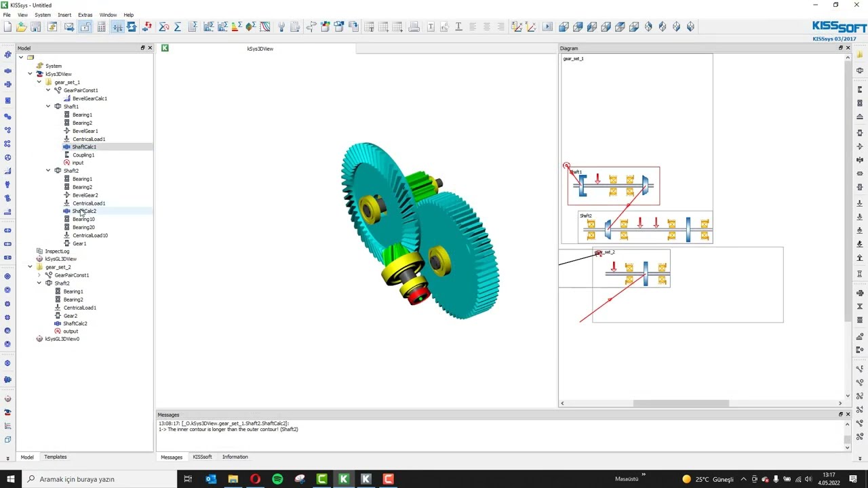Select Gear1 in the model tree

click(79, 243)
